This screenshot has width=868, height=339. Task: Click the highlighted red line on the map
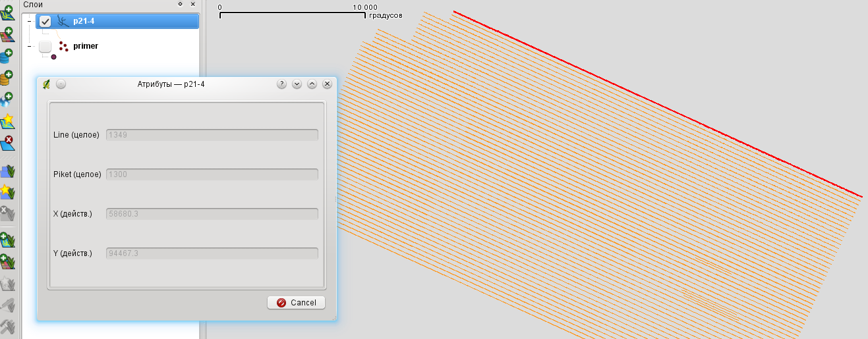click(x=658, y=103)
